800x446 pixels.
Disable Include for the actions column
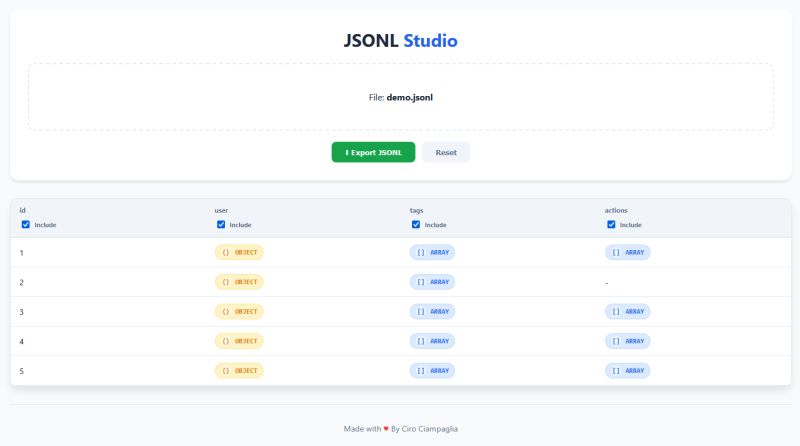(x=611, y=225)
